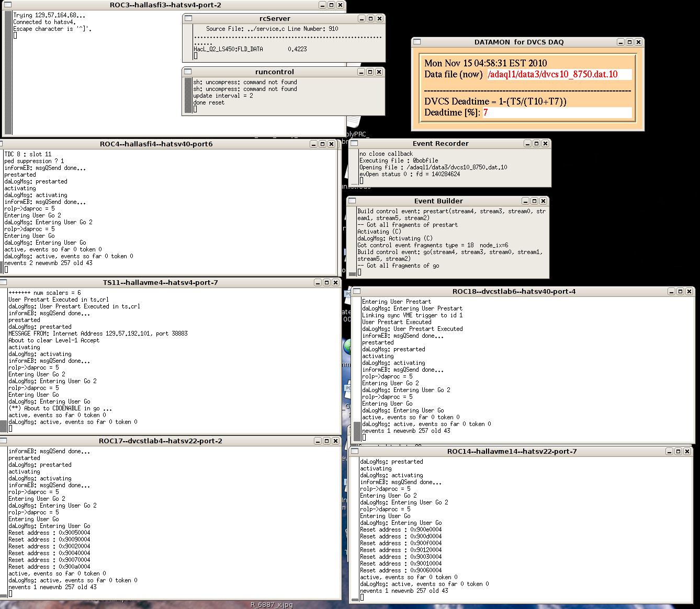The image size is (700, 609).
Task: Close the ROC18 dvcstlab6 window
Action: 689,291
